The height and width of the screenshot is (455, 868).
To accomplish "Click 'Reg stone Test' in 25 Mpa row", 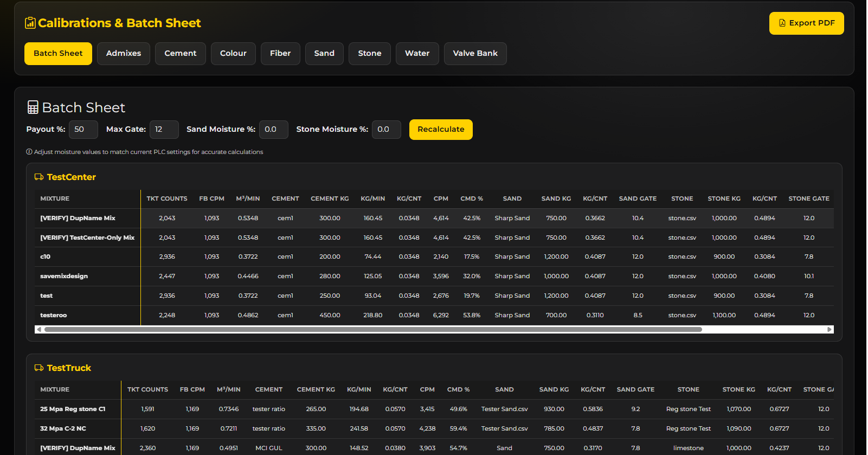I will click(x=689, y=409).
